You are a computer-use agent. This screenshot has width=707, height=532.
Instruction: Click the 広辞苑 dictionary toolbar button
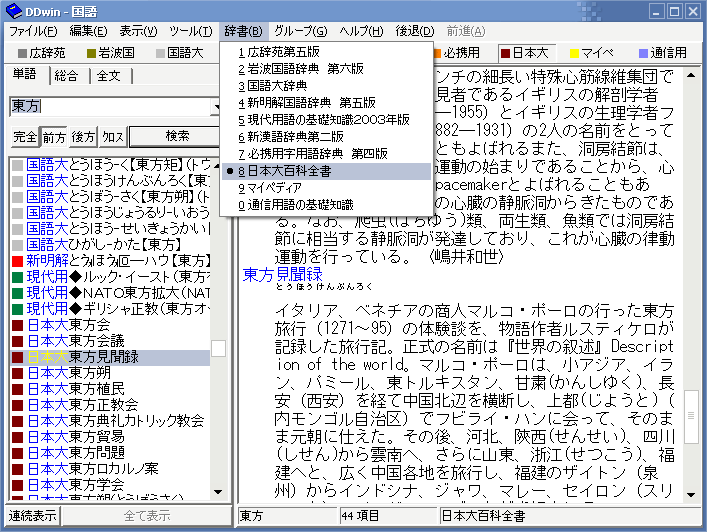[41, 53]
